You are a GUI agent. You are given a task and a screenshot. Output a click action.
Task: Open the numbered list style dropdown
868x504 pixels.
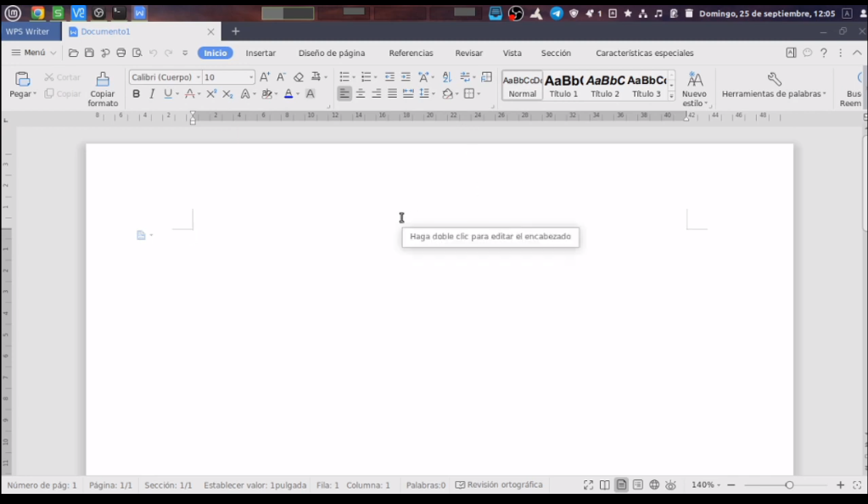tap(375, 77)
